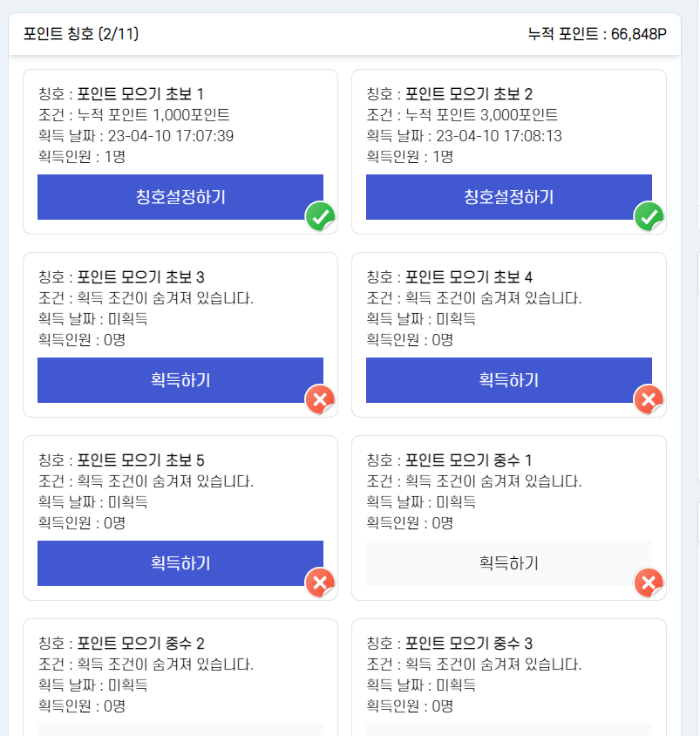This screenshot has width=700, height=736.
Task: Click 조건 누적 포인트 3,000포인트 text
Action: pos(462,115)
